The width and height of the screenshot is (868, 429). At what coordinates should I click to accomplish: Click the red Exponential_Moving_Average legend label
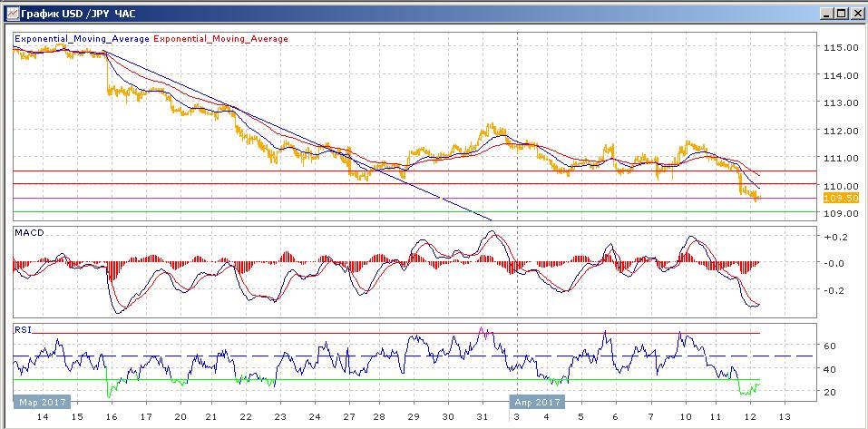click(221, 39)
